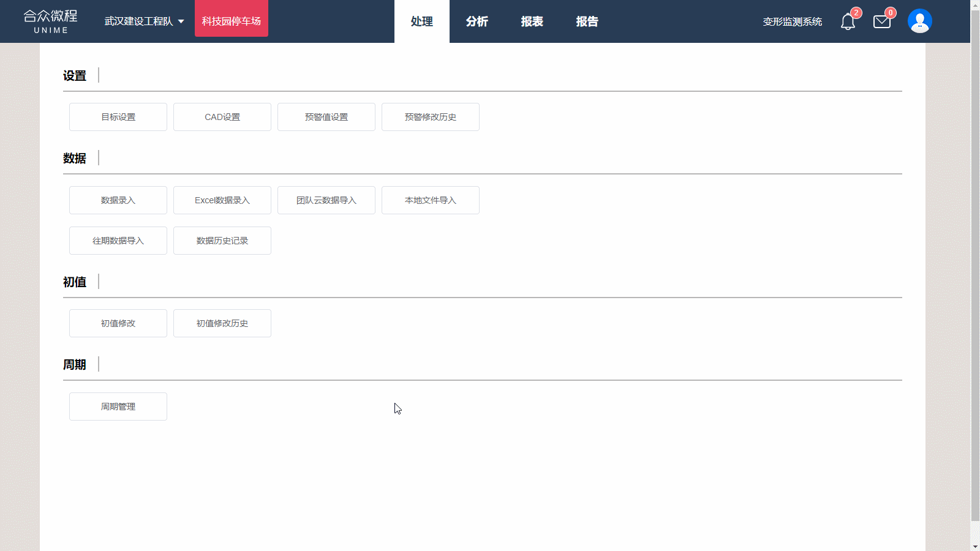The width and height of the screenshot is (980, 551).
Task: Click the UNIME company logo
Action: point(51,21)
